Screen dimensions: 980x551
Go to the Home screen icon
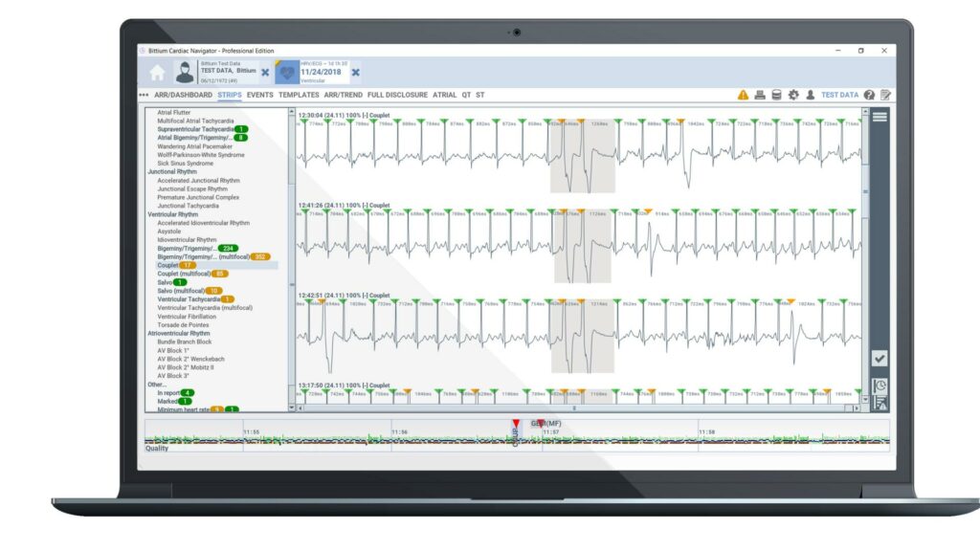(x=158, y=73)
